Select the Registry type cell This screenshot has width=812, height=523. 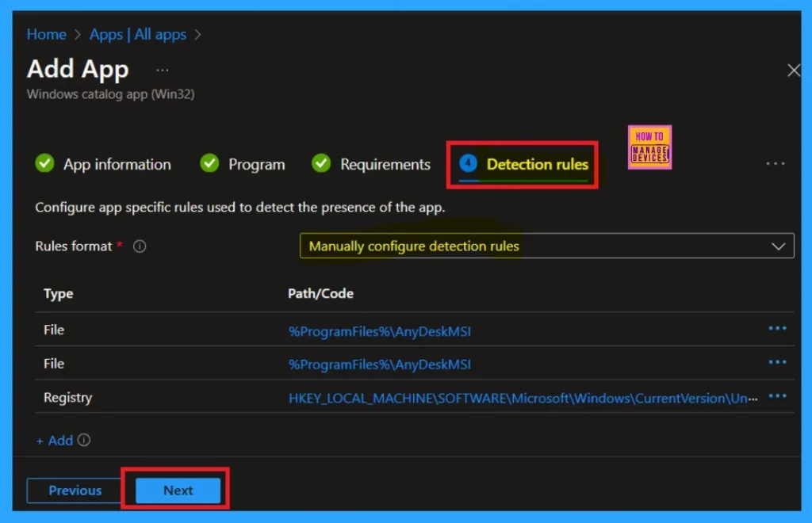click(x=68, y=397)
